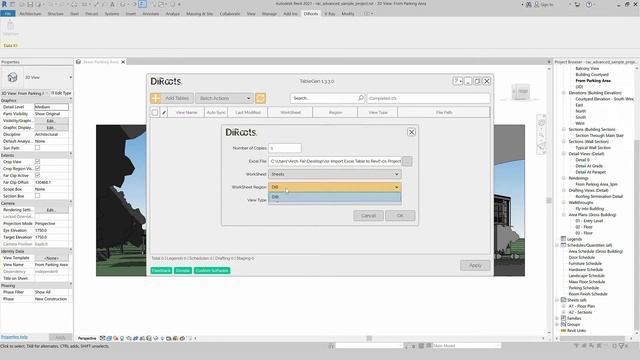Image resolution: width=640 pixels, height=360 pixels.
Task: Select the D8 option in the dropdown list
Action: pos(335,197)
